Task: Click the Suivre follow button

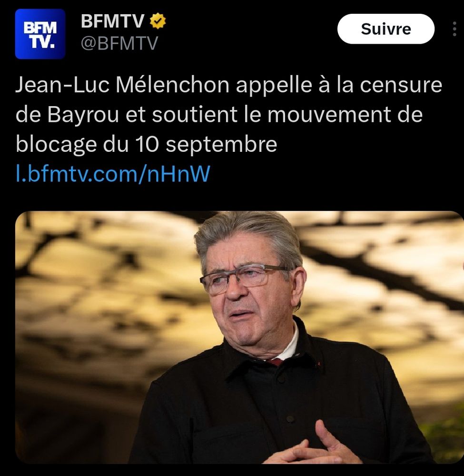Action: (385, 29)
